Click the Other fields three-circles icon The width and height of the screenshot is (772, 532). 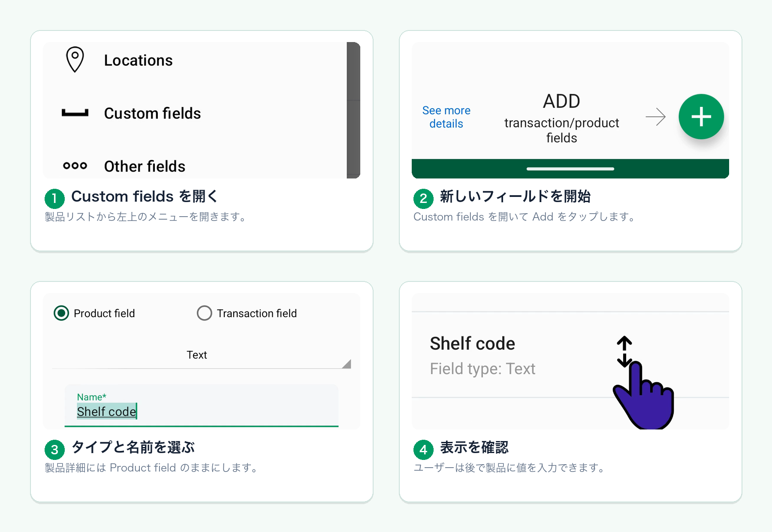(x=75, y=166)
